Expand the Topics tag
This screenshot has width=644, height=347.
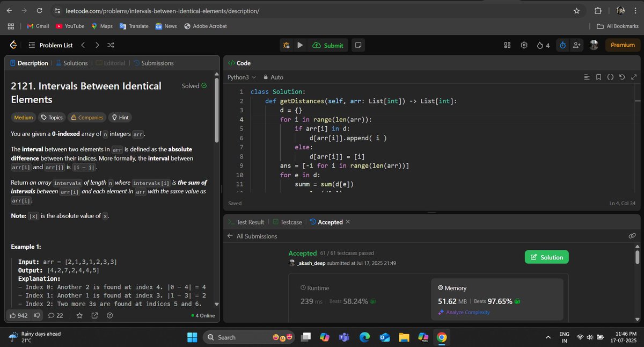(52, 117)
